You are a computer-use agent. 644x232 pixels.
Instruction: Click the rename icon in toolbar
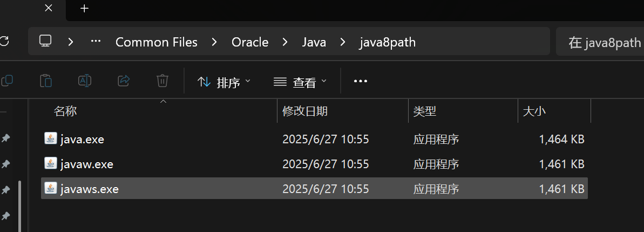tap(85, 81)
